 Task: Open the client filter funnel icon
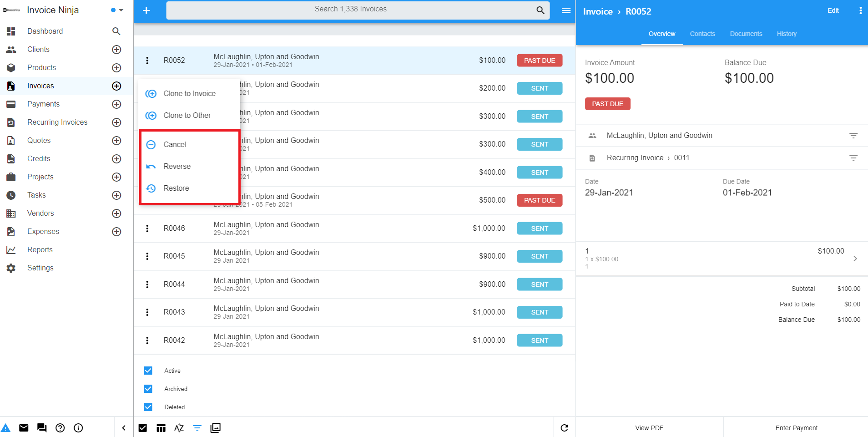[x=853, y=135]
